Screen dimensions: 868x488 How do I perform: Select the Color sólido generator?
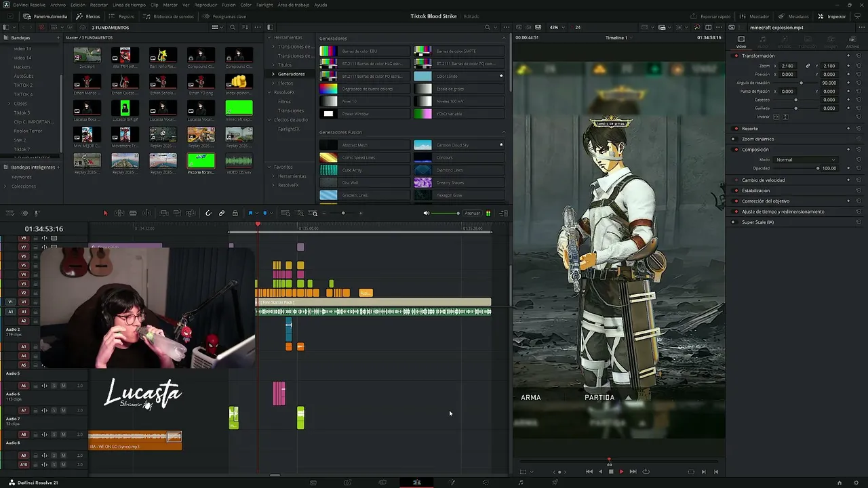(x=459, y=77)
